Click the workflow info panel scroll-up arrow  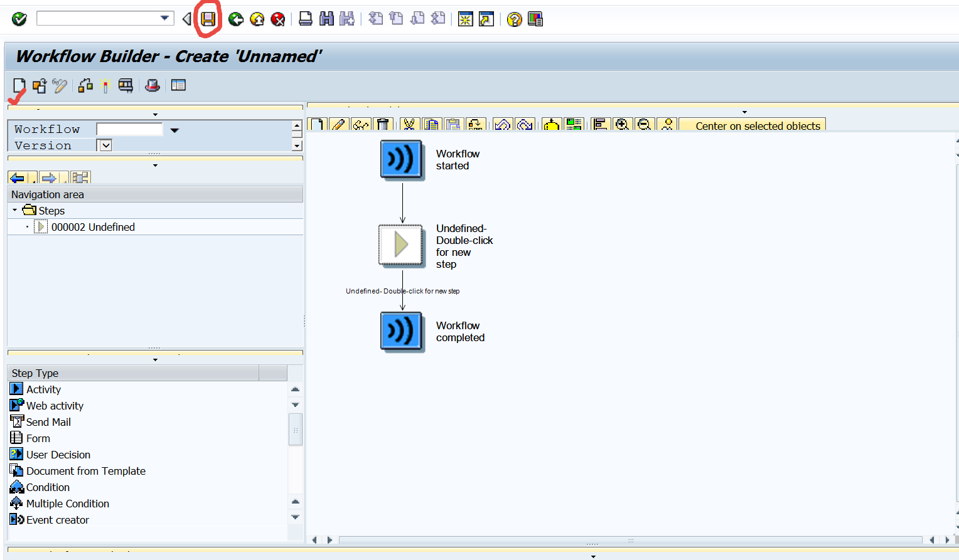point(297,126)
